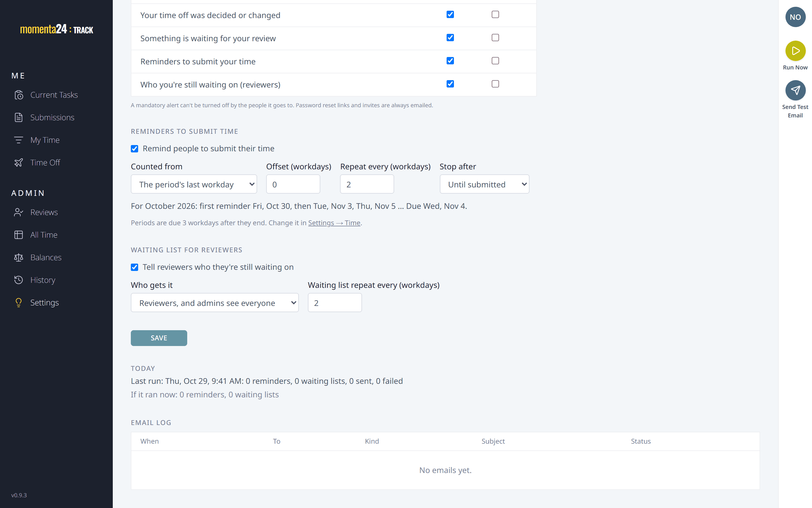Click the Current Tasks clock icon

point(18,95)
